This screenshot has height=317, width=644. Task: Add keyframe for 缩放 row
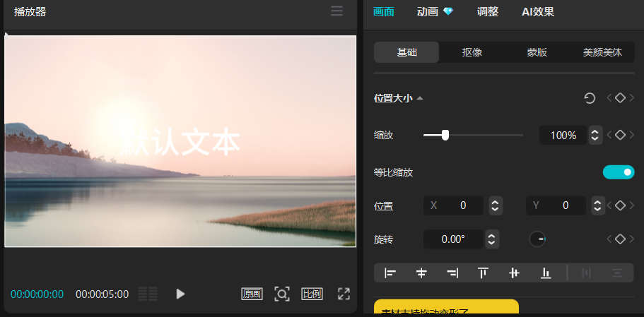(620, 135)
